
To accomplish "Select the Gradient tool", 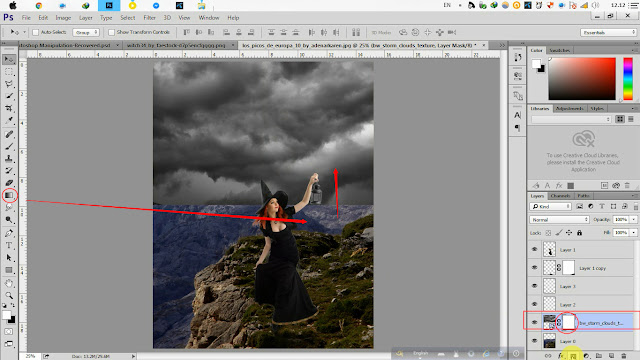I will (x=9, y=196).
